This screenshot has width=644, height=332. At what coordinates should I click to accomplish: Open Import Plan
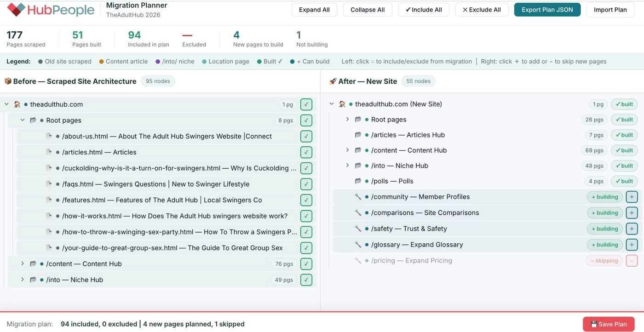[x=610, y=10]
